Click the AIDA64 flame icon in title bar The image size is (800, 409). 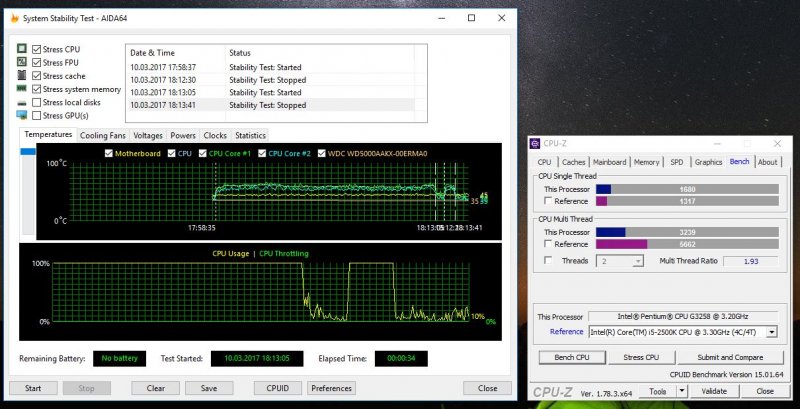coord(14,17)
